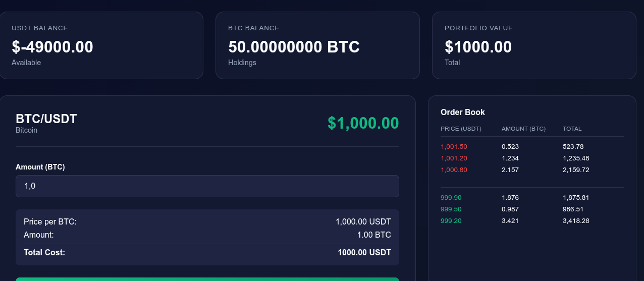Select the 999.50 buy order price
Screen dimensions: 644x281
tap(451, 209)
